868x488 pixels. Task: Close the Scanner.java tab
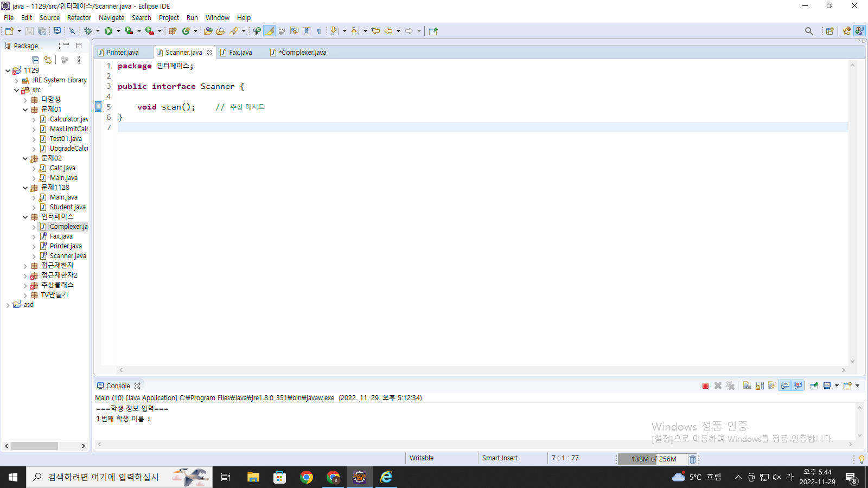[209, 53]
